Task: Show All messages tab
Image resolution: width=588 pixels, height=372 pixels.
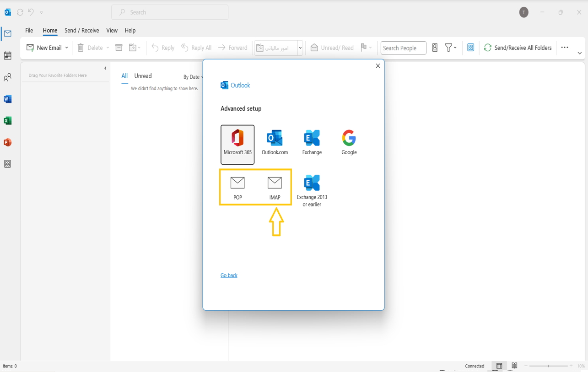Action: tap(124, 76)
